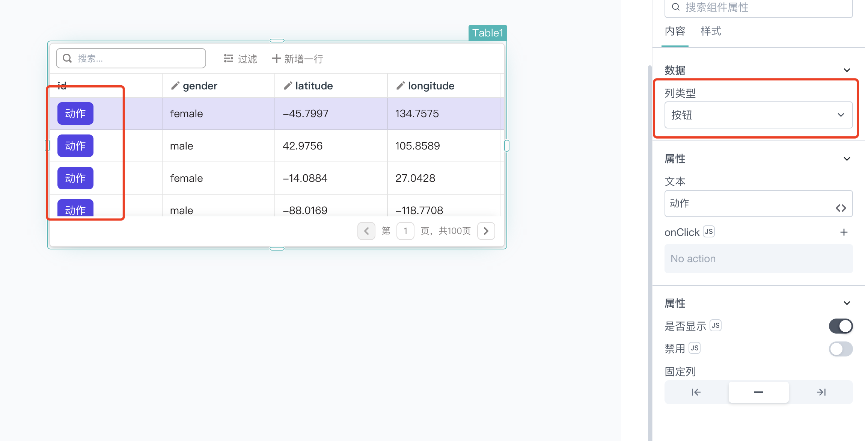
Task: Pin column to right in 固定列
Action: [821, 392]
